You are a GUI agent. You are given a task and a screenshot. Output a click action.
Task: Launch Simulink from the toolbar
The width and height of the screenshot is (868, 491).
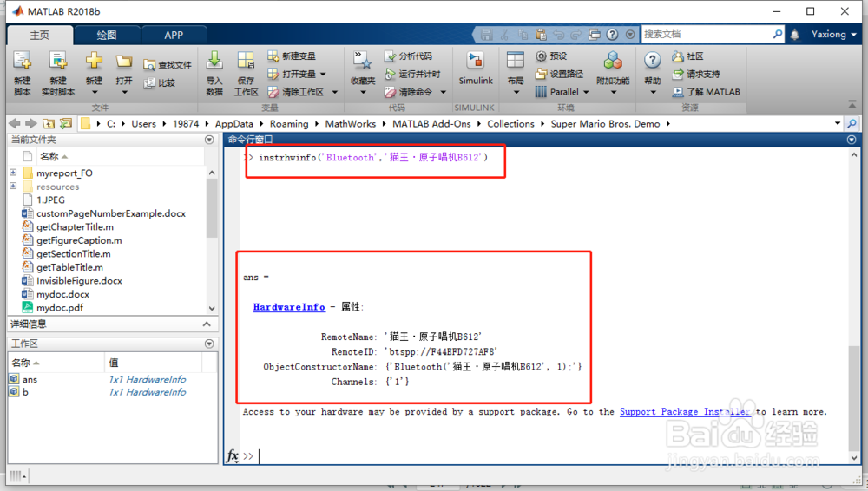pos(476,69)
